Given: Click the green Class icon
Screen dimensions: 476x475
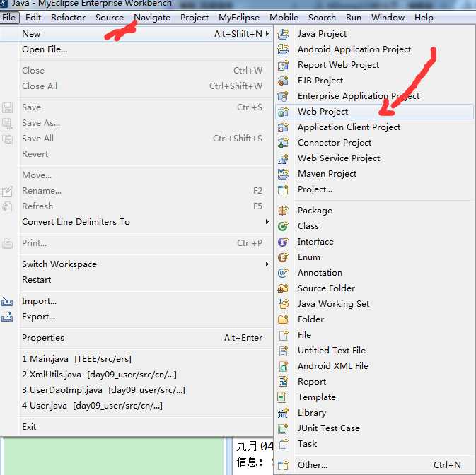Looking at the screenshot, I should (283, 226).
